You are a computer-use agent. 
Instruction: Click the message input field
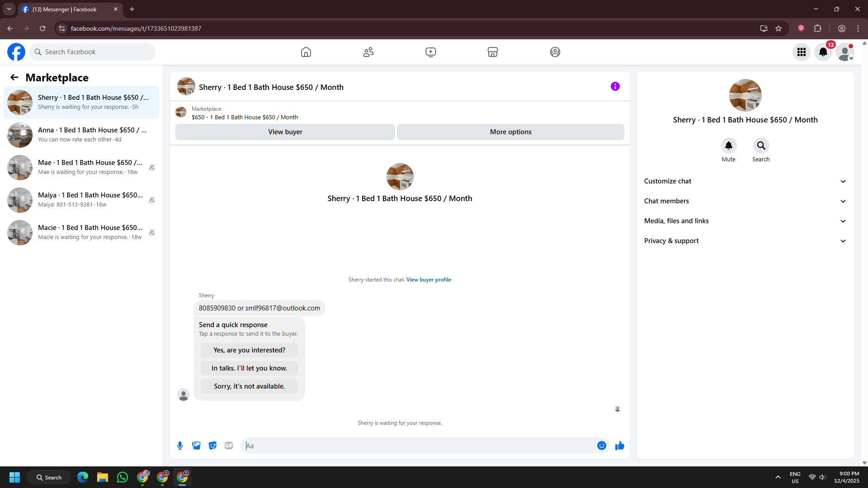click(x=418, y=446)
